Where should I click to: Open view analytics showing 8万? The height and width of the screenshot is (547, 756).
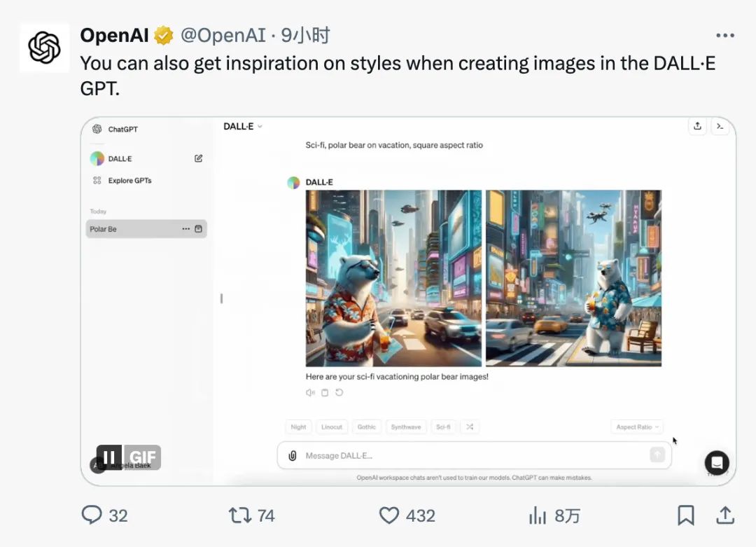point(538,516)
